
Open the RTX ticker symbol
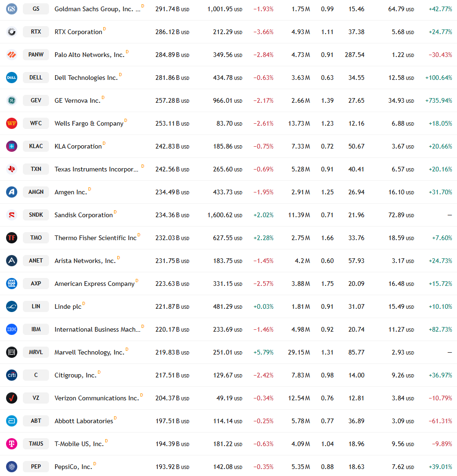(36, 32)
